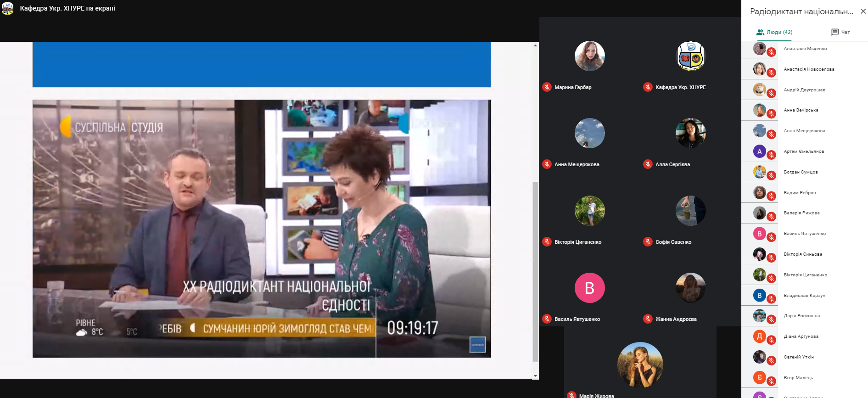Select Марія Жирова's video tile
The width and height of the screenshot is (868, 398).
coord(640,365)
